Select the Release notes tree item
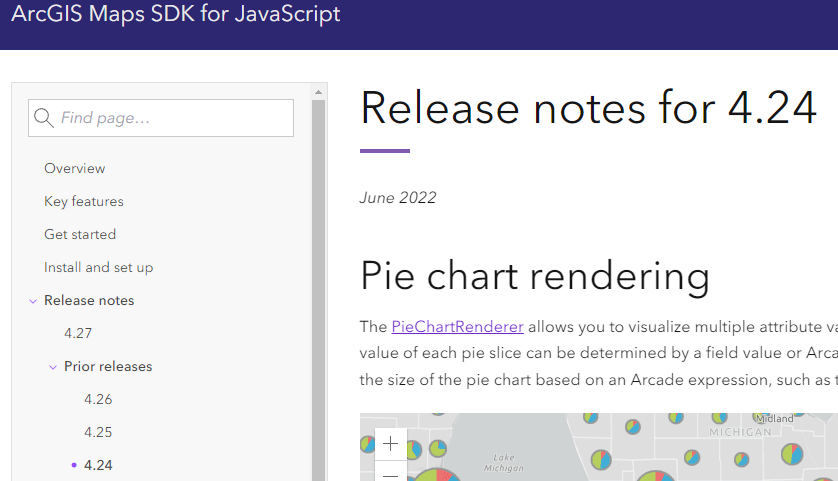838x481 pixels. point(89,300)
